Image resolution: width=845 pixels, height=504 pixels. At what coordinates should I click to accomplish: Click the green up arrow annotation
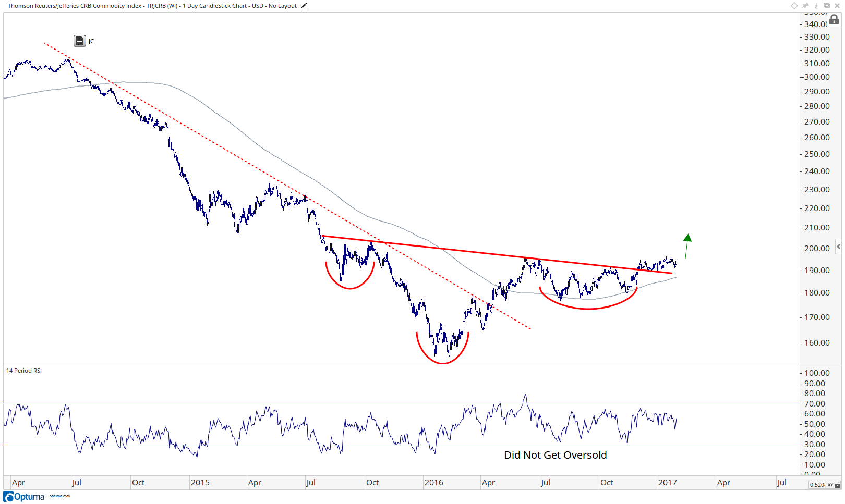pyautogui.click(x=687, y=246)
